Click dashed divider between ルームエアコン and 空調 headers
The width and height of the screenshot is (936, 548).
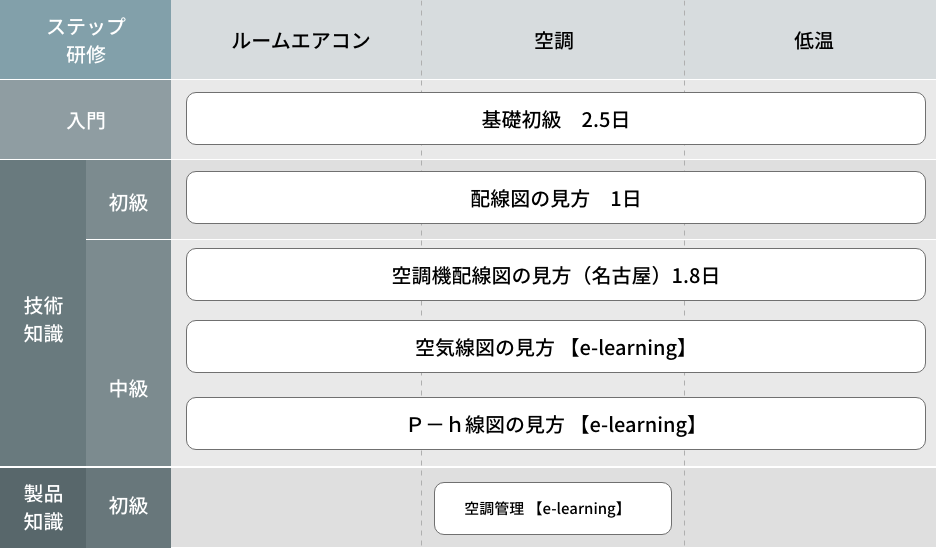coord(421,40)
